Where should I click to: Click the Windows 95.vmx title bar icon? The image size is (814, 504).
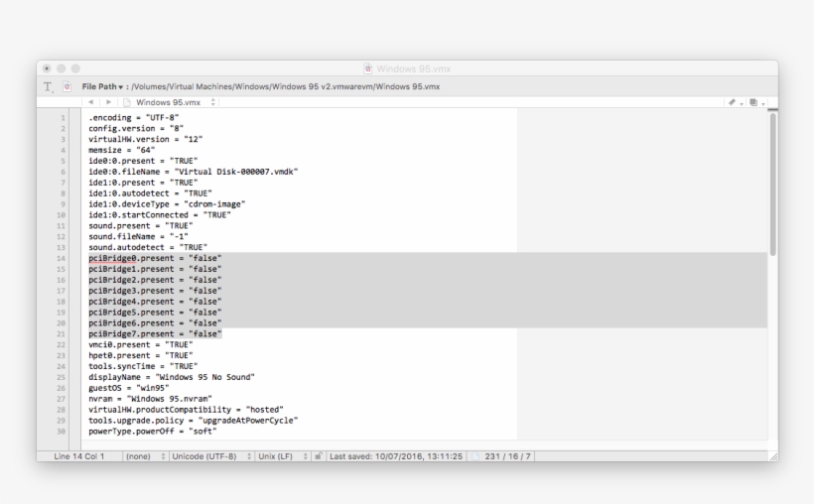pos(368,68)
